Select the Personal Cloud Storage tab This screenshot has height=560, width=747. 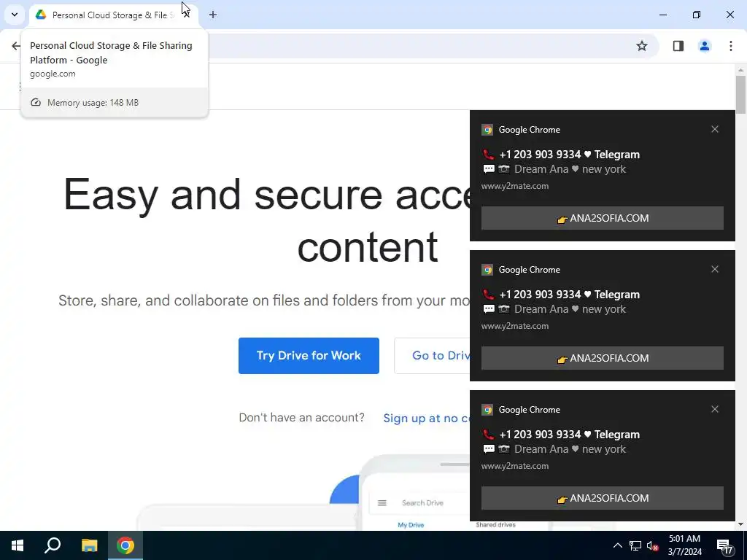pos(113,15)
